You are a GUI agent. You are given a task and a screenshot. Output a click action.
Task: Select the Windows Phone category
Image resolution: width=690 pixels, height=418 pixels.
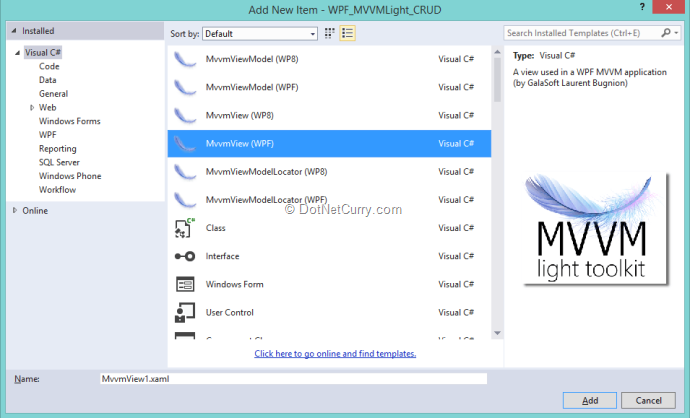coord(70,176)
